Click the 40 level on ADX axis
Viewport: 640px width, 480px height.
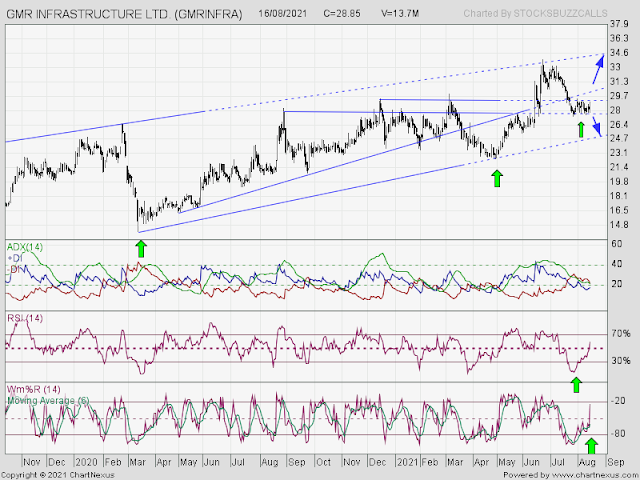tap(617, 264)
